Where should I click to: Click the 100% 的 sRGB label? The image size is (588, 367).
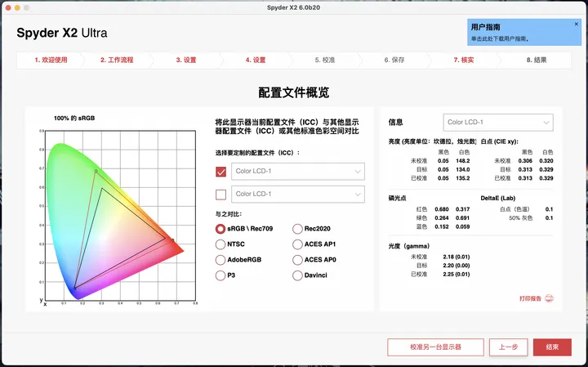click(x=74, y=119)
